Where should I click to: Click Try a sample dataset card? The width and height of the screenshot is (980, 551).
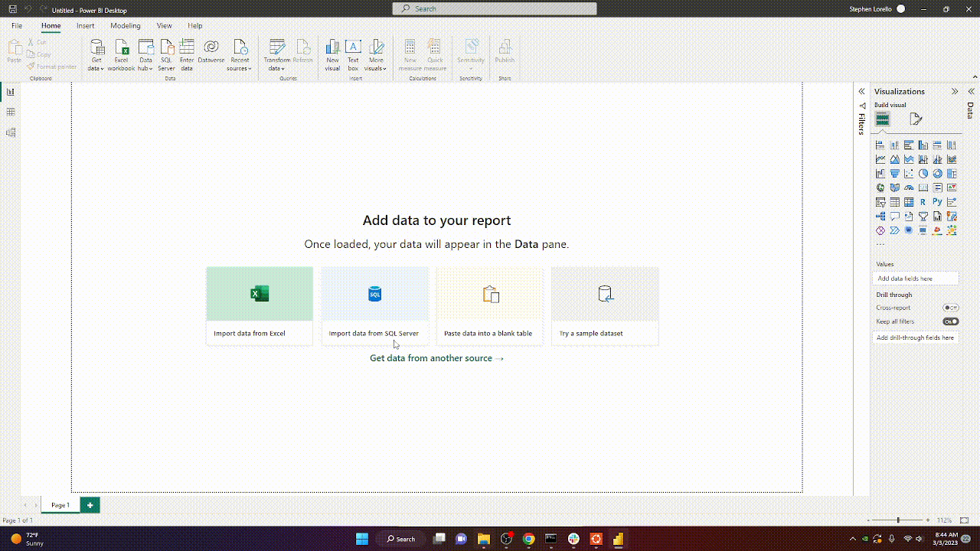click(x=605, y=306)
